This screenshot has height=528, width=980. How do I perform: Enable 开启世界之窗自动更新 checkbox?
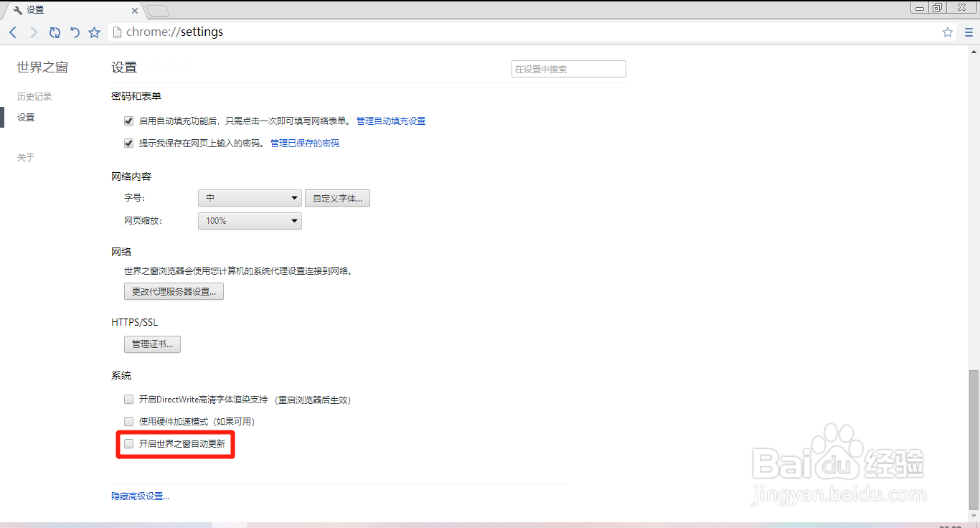pos(129,444)
